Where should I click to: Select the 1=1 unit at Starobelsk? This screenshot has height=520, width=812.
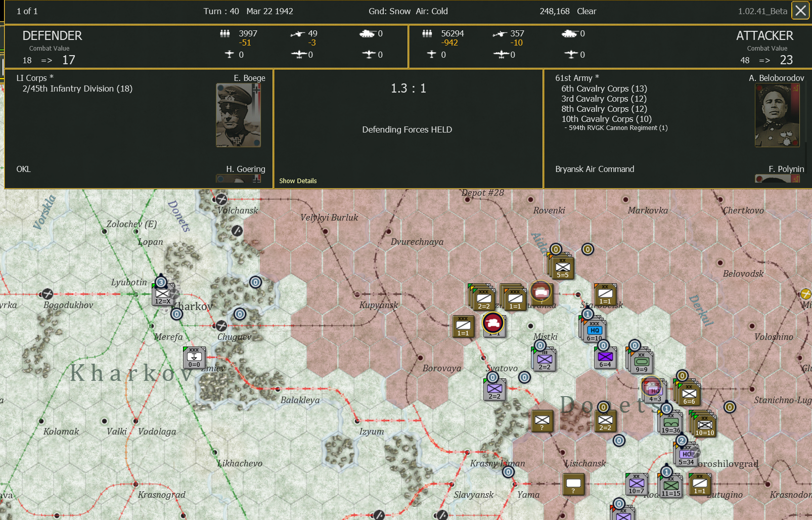click(605, 295)
